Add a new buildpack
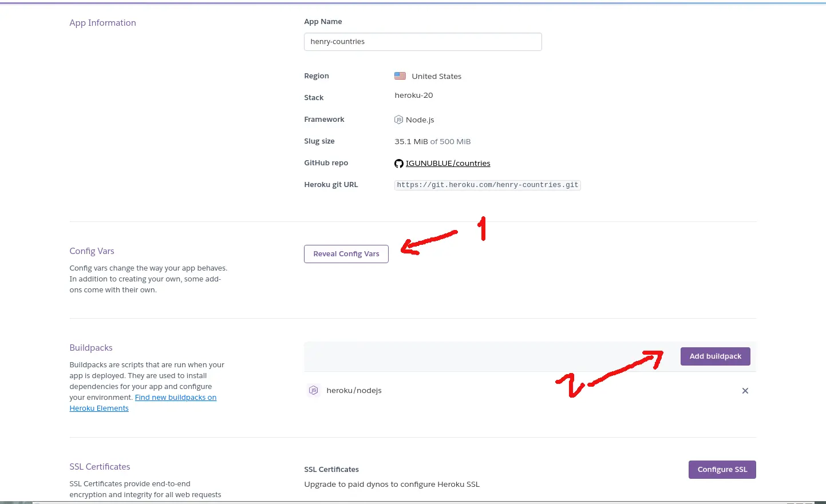Screen dimensions: 826x504 [716, 356]
